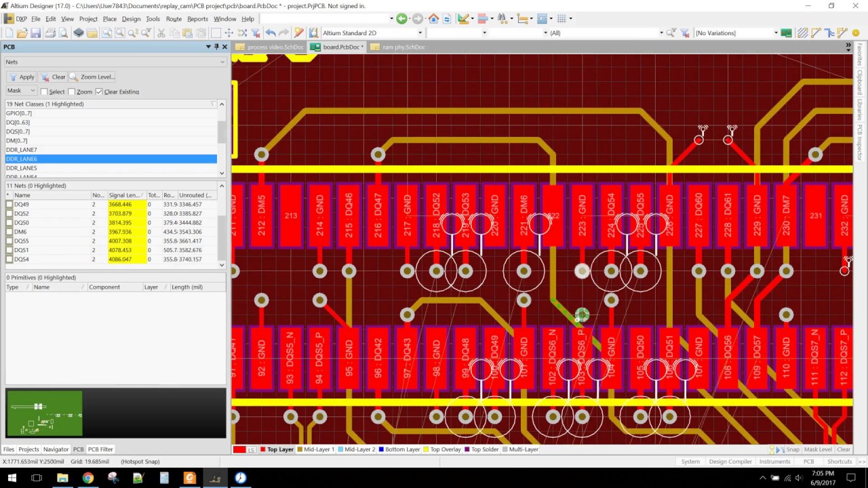Click the Cut scissors icon

point(161,33)
